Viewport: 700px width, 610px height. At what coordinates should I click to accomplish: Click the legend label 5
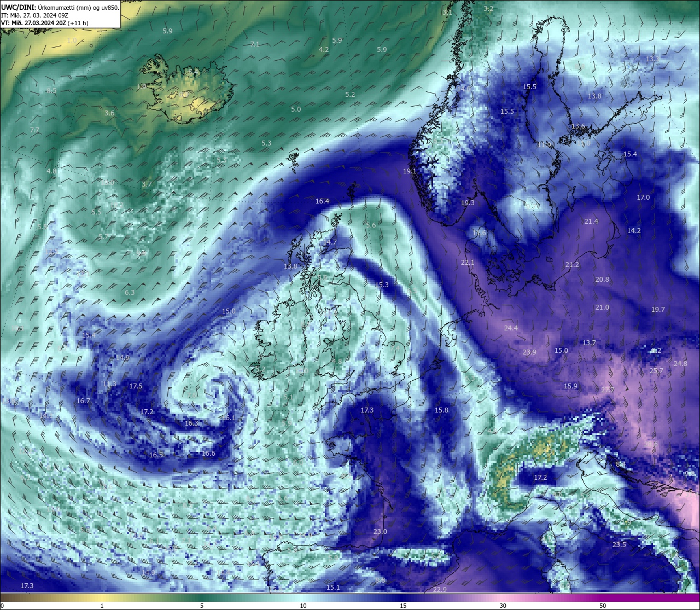202,606
